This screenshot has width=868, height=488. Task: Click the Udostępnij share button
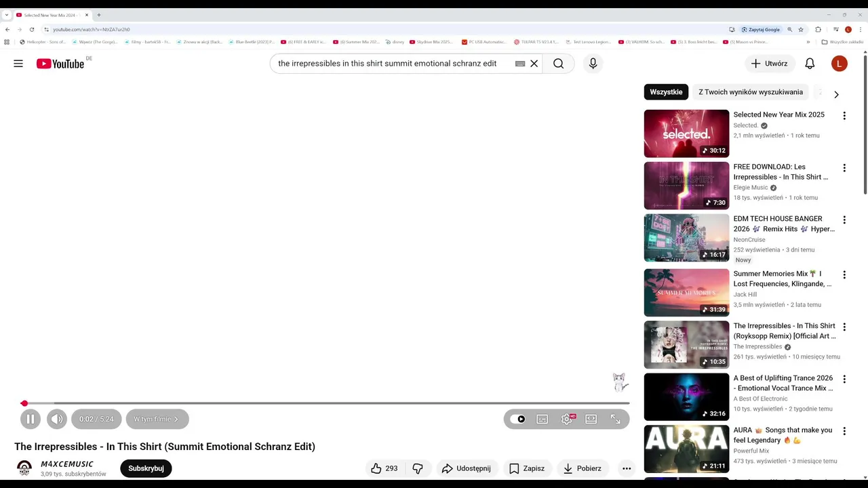coord(466,468)
